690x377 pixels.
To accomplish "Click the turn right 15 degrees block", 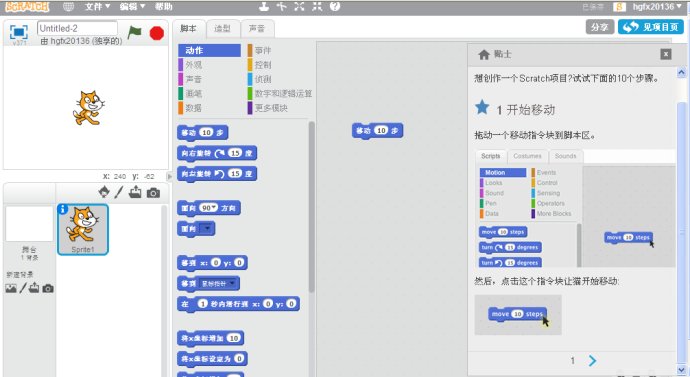I will 217,153.
